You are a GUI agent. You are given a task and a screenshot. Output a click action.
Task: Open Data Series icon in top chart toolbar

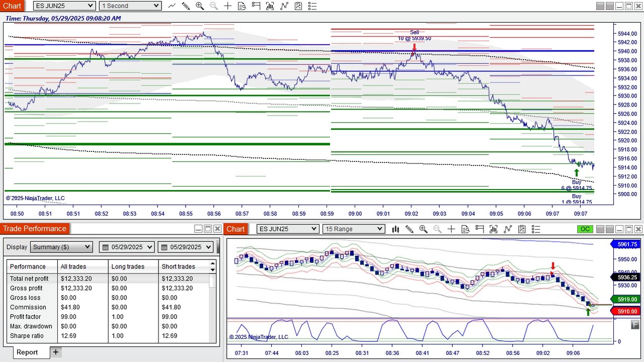[x=270, y=6]
